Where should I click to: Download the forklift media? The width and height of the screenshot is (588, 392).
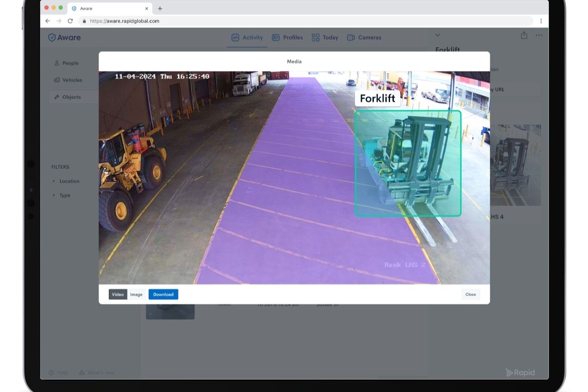[x=163, y=294]
